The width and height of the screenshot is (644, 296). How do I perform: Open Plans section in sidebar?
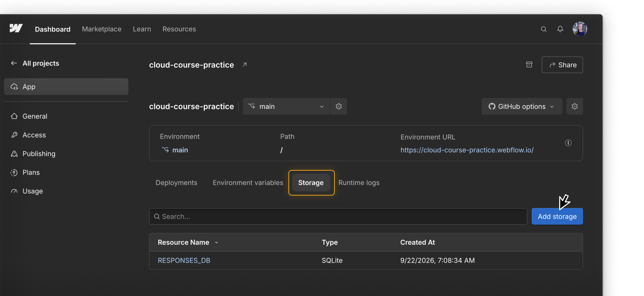25,173
